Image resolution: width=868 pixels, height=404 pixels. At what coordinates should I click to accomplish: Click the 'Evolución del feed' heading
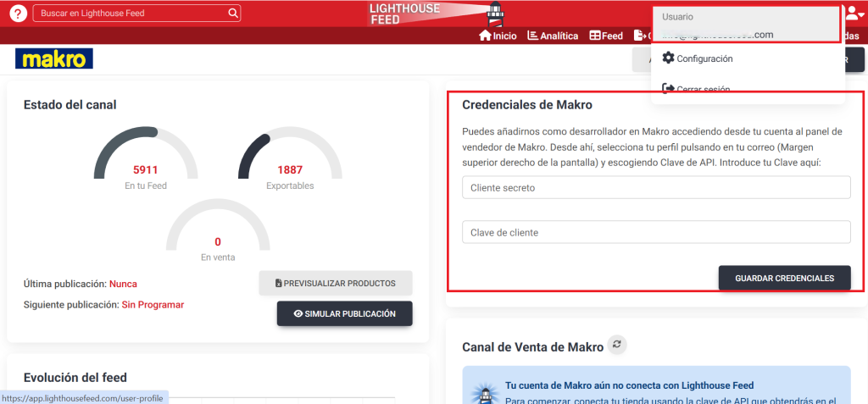(75, 378)
